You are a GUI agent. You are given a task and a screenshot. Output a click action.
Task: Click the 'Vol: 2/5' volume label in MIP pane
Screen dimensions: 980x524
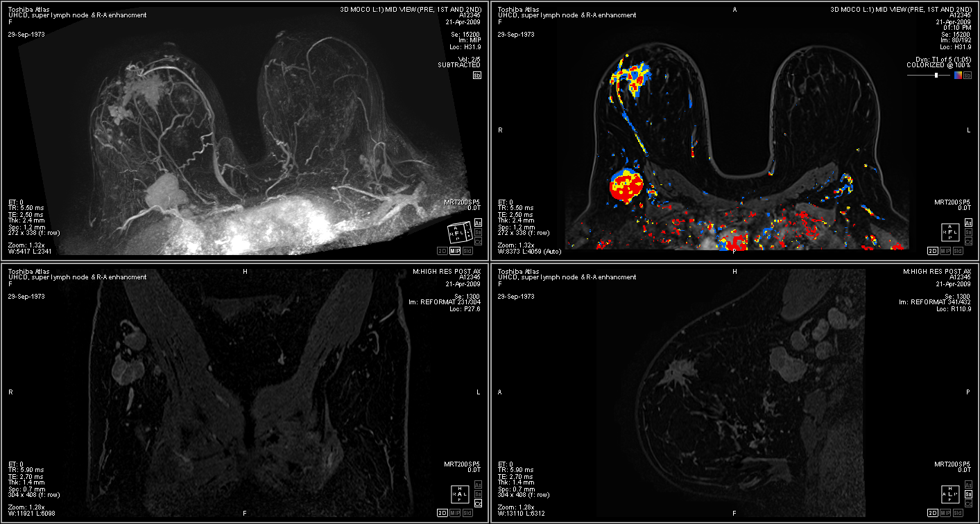(x=470, y=59)
